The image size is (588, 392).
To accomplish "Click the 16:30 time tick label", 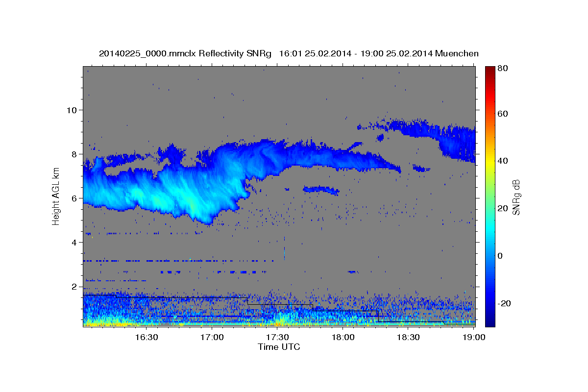I will 147,337.
